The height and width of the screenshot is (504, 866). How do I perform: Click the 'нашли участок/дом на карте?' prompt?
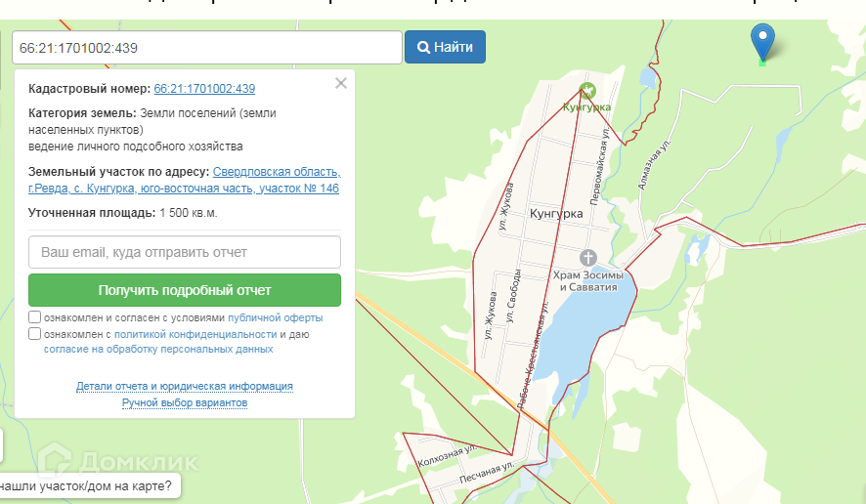(x=86, y=486)
